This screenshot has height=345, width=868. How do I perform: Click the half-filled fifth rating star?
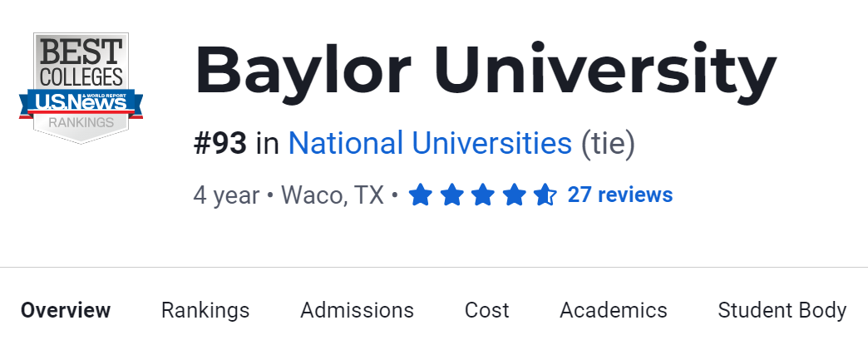[x=545, y=195]
